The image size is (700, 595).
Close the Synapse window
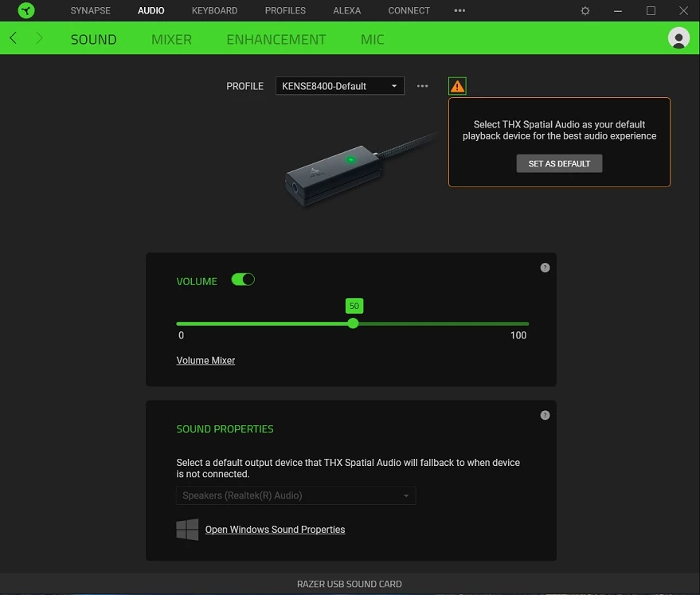(x=683, y=10)
